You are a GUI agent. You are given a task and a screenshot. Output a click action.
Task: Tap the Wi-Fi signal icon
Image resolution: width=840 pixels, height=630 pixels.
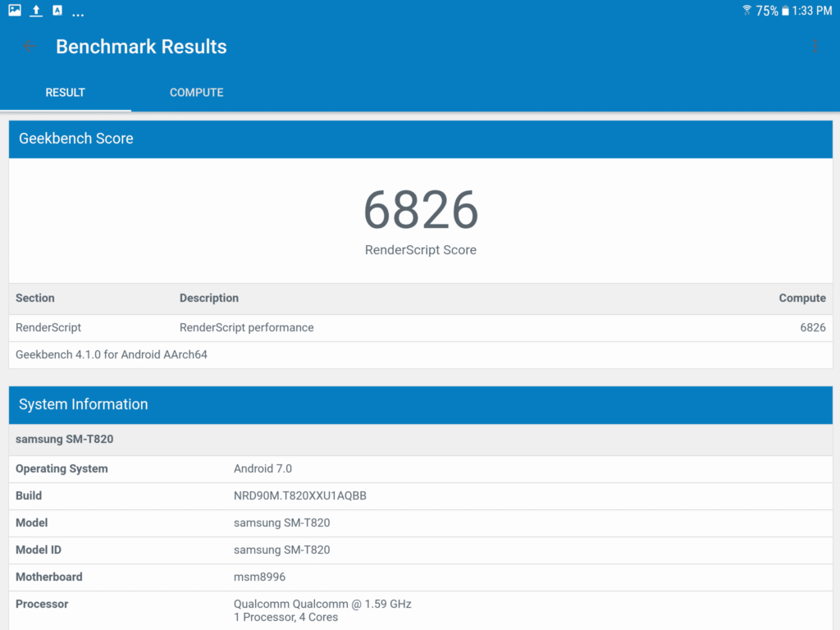746,11
